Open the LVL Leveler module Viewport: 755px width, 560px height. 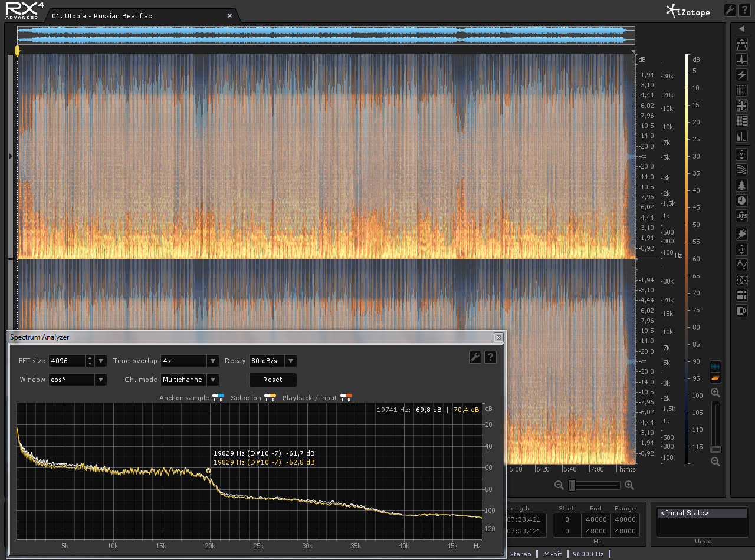click(742, 154)
